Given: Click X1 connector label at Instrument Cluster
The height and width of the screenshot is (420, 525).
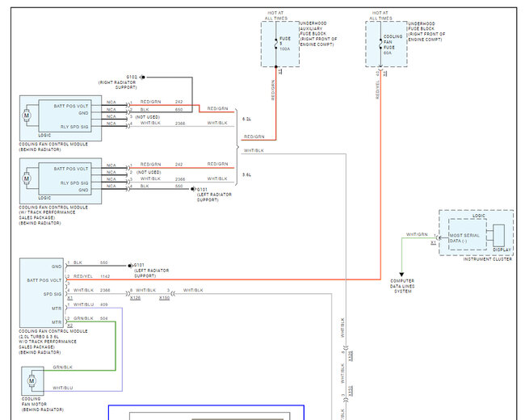Looking at the screenshot, I should 433,242.
